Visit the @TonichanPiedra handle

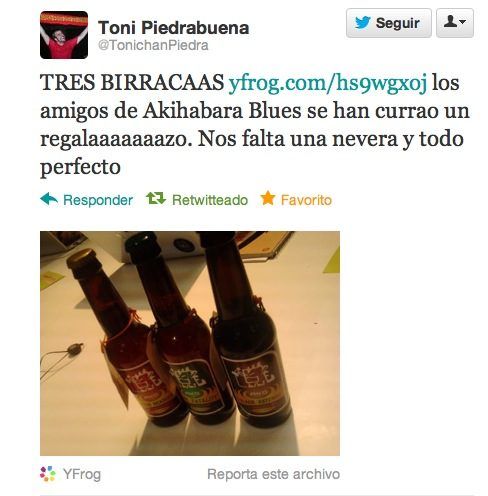(153, 45)
